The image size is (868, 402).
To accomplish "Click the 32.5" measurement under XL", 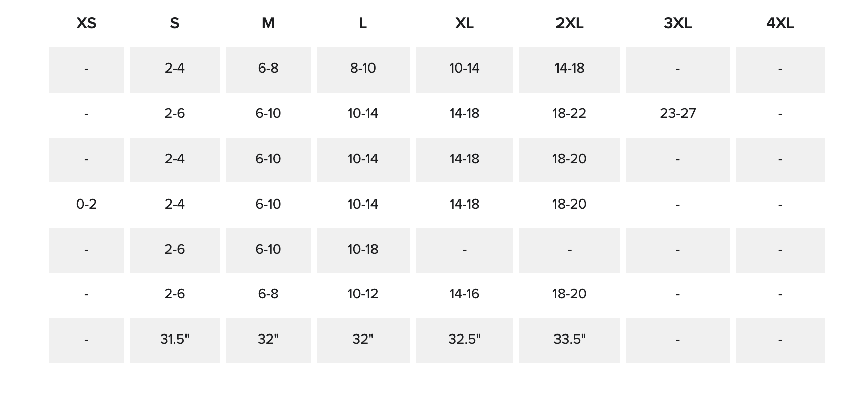I will coord(464,340).
